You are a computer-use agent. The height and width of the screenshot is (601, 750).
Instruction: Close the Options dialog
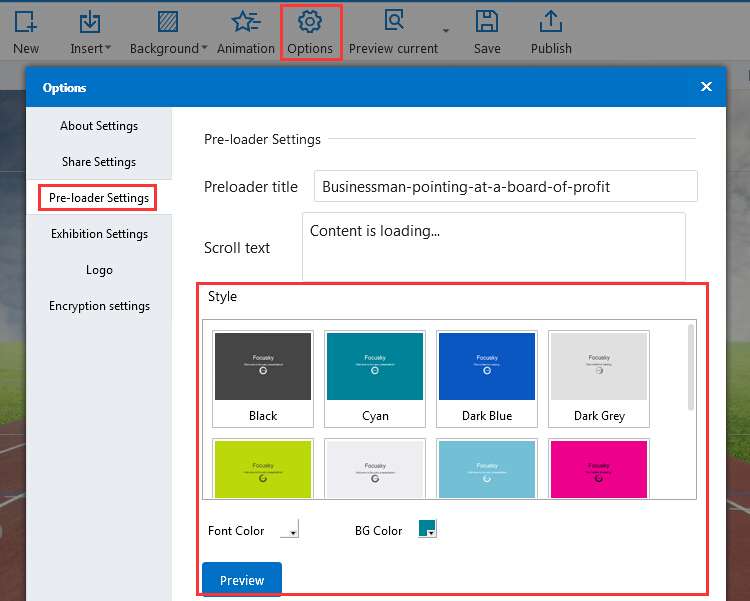(706, 87)
